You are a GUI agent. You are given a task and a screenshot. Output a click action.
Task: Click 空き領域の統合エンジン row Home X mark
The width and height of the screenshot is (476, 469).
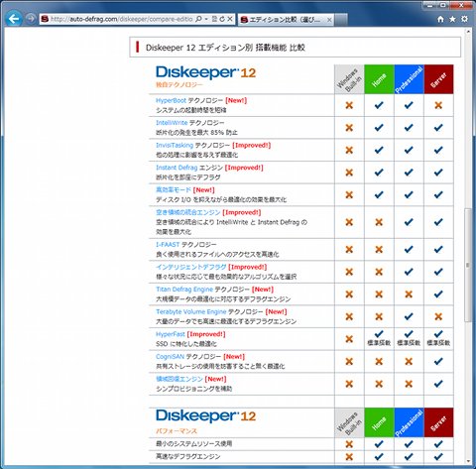(x=379, y=222)
